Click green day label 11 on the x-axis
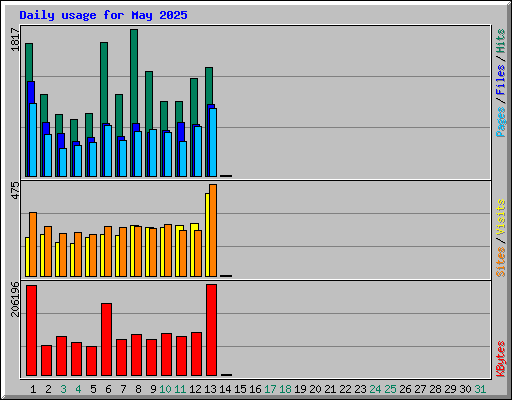The image size is (512, 400). 180,389
